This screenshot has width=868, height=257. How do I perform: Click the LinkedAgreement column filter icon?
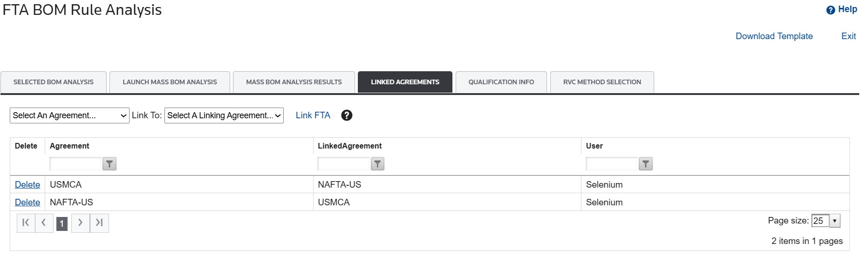click(x=377, y=164)
